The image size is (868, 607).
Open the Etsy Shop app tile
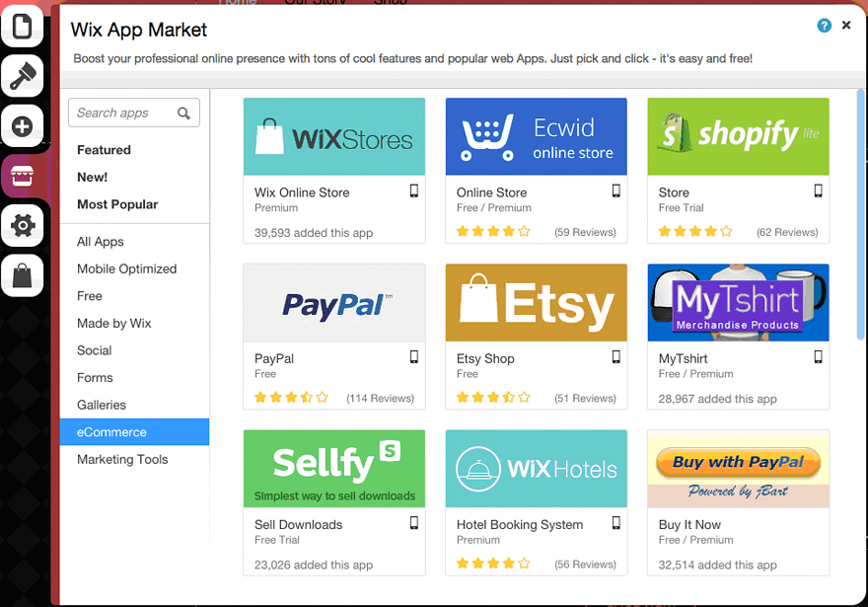[x=536, y=302]
